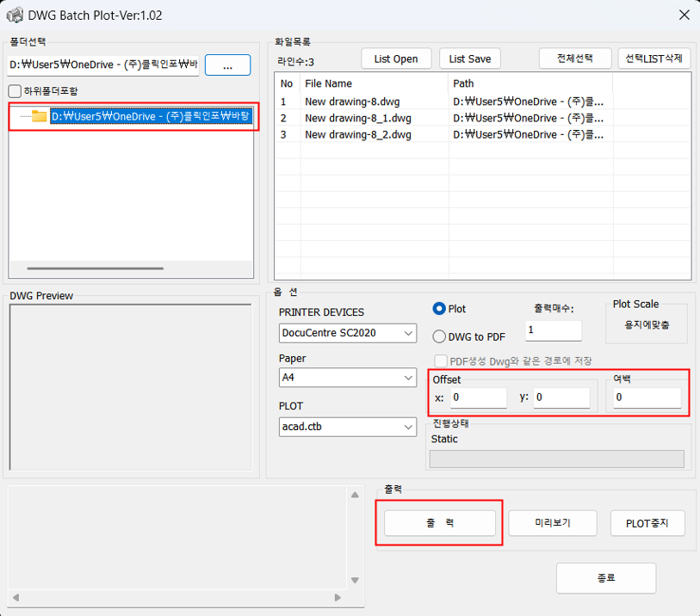Select the yellow folder icon in tree
Screen dimensions: 700x616
coord(39,116)
